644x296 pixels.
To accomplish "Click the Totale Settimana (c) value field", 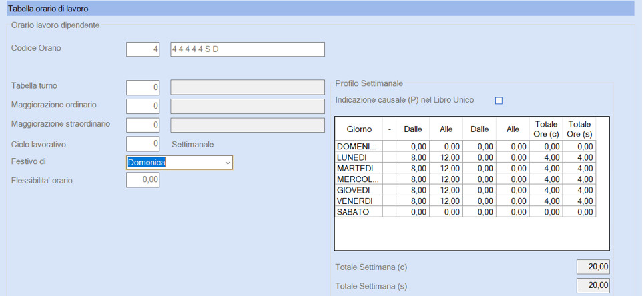I will (x=593, y=267).
